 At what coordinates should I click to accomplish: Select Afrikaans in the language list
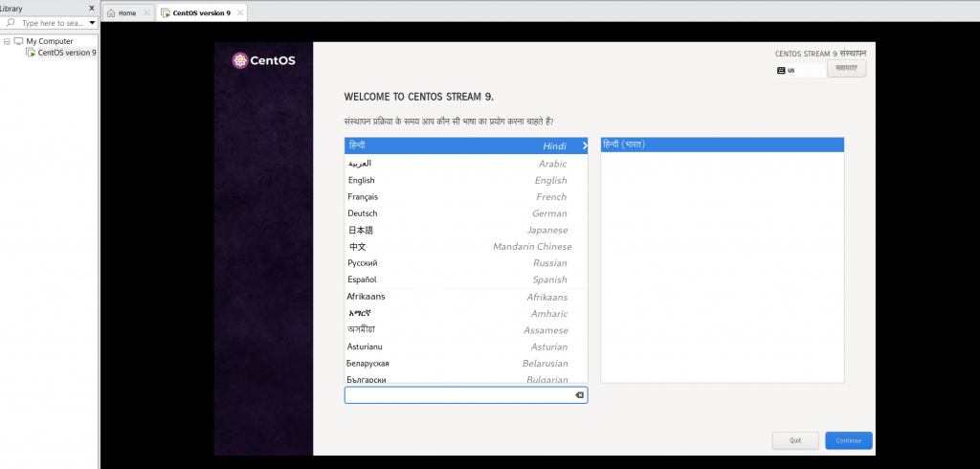pyautogui.click(x=466, y=297)
